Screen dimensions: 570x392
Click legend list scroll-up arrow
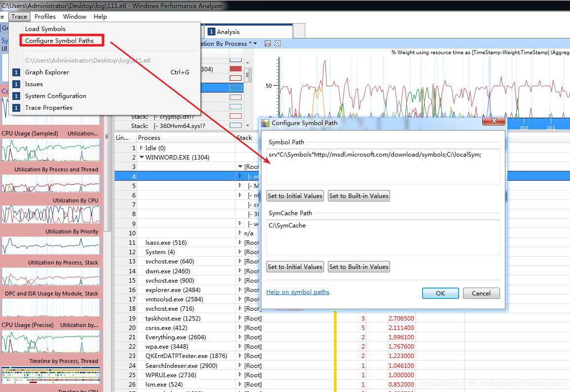tap(248, 63)
